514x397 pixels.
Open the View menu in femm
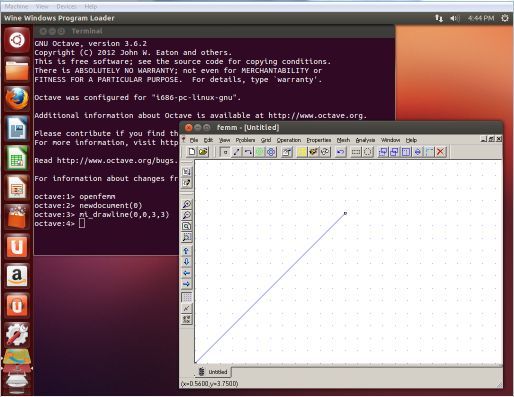pos(224,140)
